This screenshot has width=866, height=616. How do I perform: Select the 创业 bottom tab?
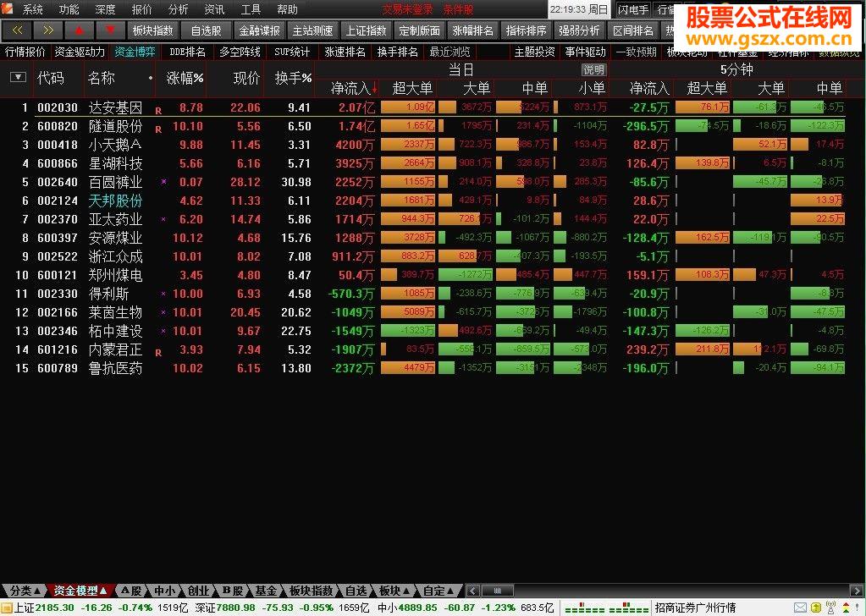pos(198,591)
